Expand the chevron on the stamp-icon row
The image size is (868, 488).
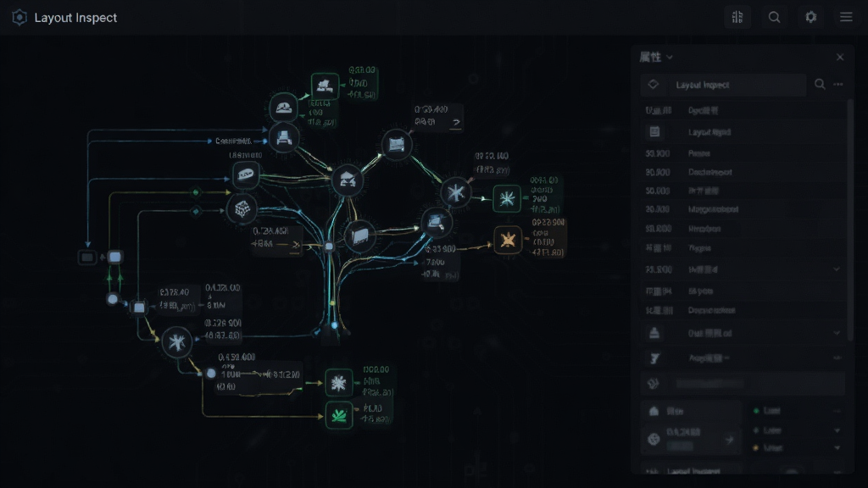[837, 333]
